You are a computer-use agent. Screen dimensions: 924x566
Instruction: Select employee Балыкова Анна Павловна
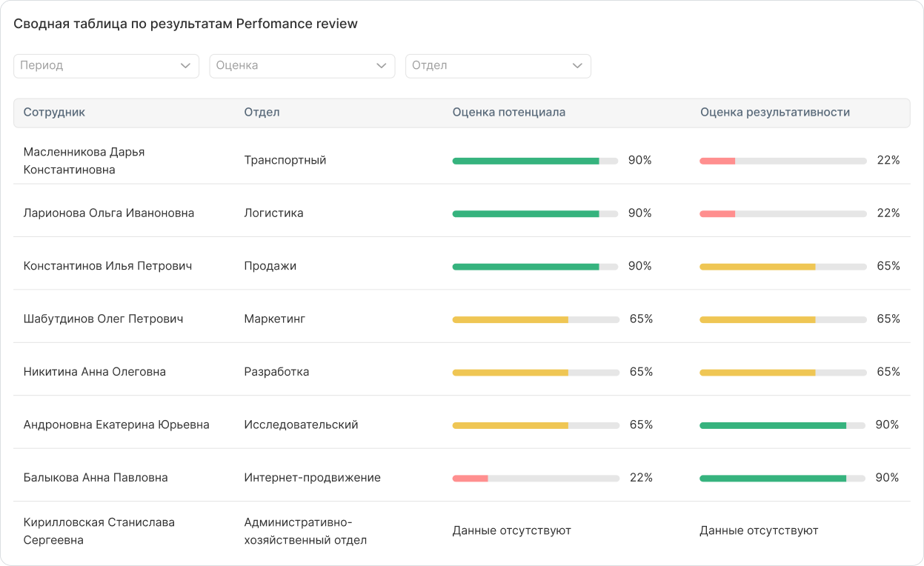(x=96, y=478)
